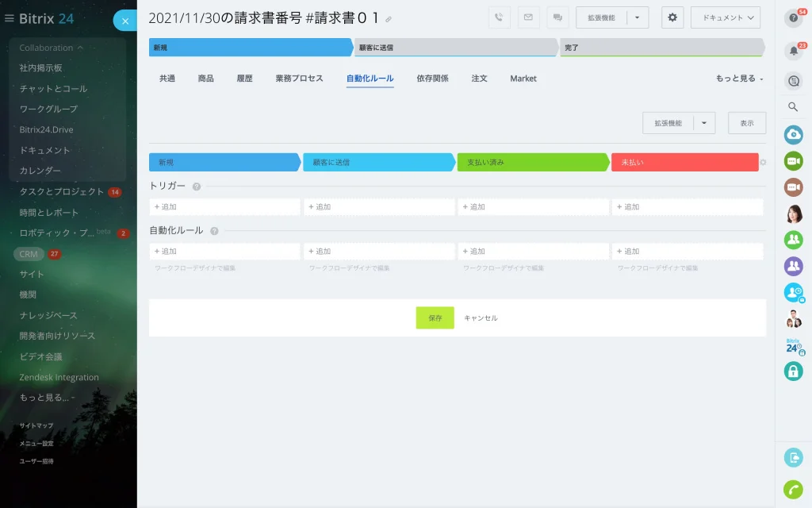812x508 pixels.
Task: Click the キャンセル link
Action: (481, 317)
